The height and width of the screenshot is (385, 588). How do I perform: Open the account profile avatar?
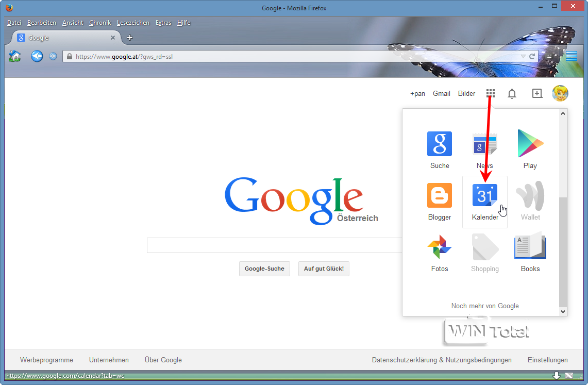coord(560,93)
